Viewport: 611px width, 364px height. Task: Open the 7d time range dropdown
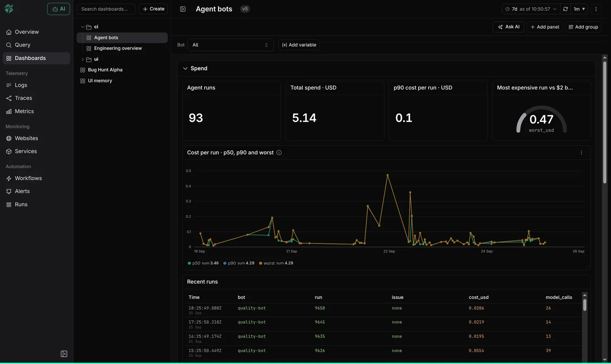pyautogui.click(x=531, y=9)
